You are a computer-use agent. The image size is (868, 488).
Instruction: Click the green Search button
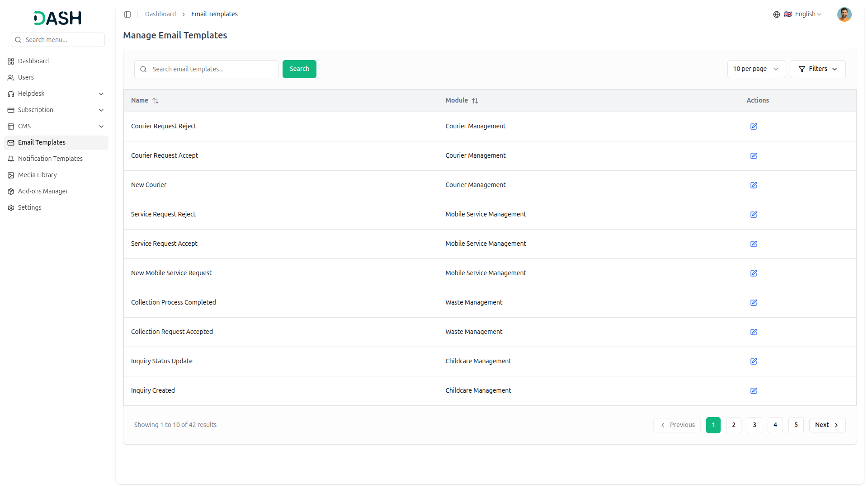click(x=299, y=69)
